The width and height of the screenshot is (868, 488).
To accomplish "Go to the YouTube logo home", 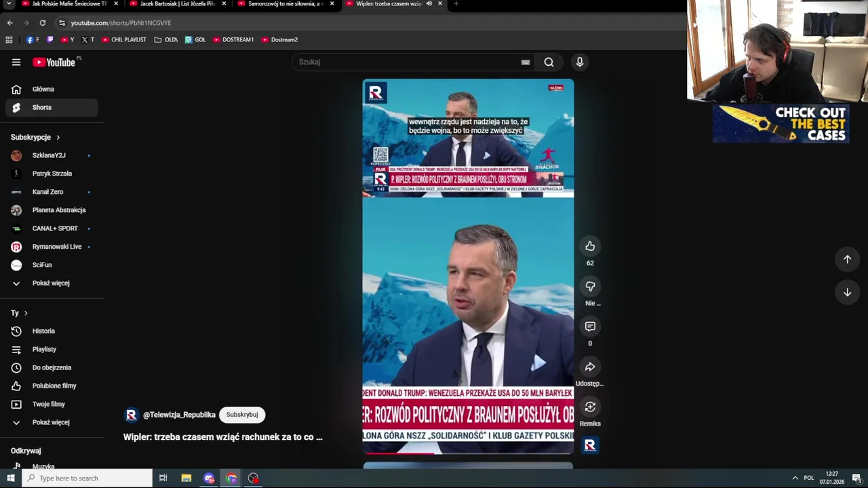I will pyautogui.click(x=54, y=62).
